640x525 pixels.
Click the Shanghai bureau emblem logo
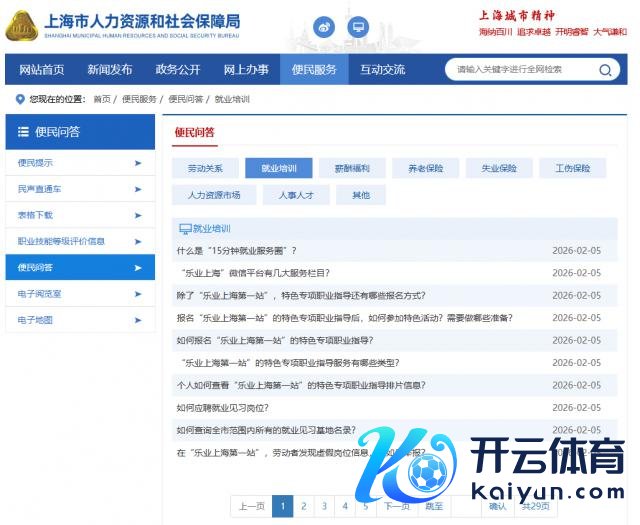[x=20, y=27]
